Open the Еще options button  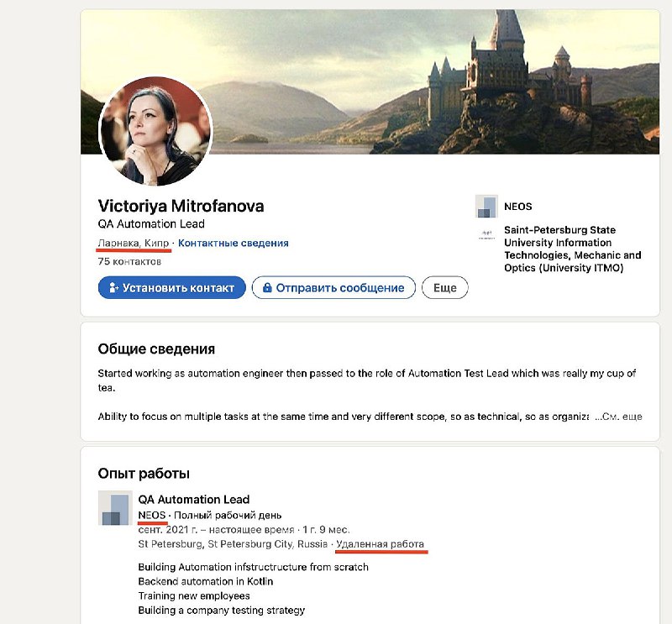(x=445, y=287)
